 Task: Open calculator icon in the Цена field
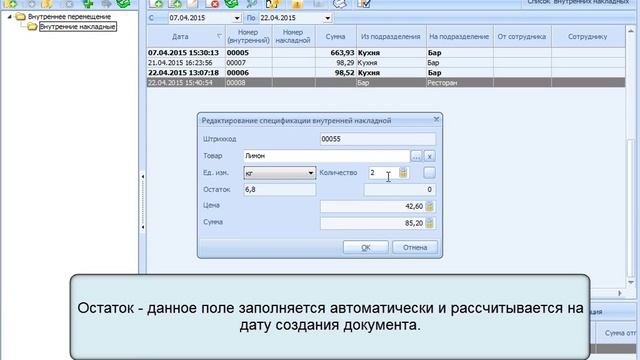(429, 207)
